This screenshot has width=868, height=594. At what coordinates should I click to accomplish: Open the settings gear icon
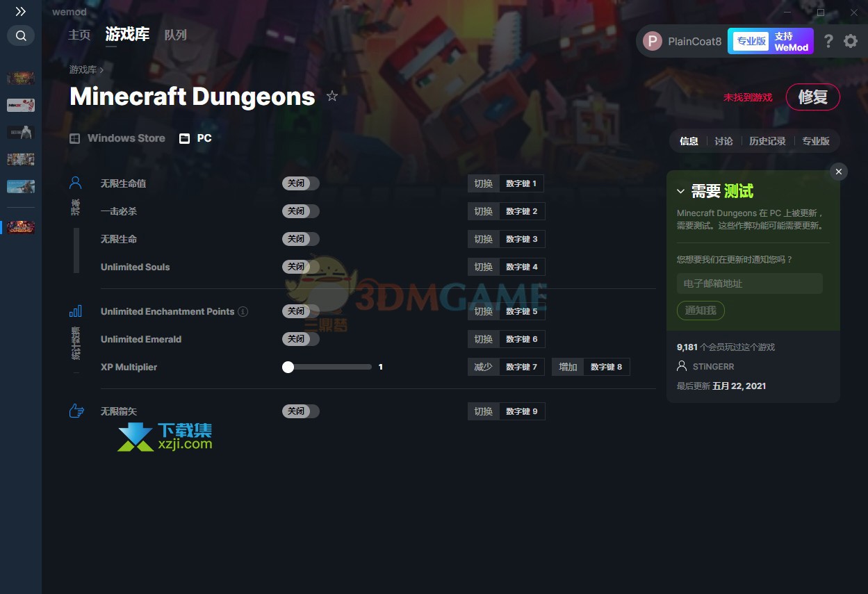point(851,41)
